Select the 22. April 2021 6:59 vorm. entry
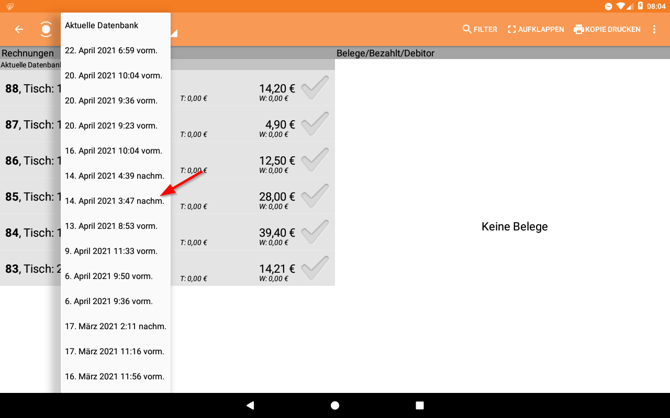The width and height of the screenshot is (670, 418). [x=111, y=50]
